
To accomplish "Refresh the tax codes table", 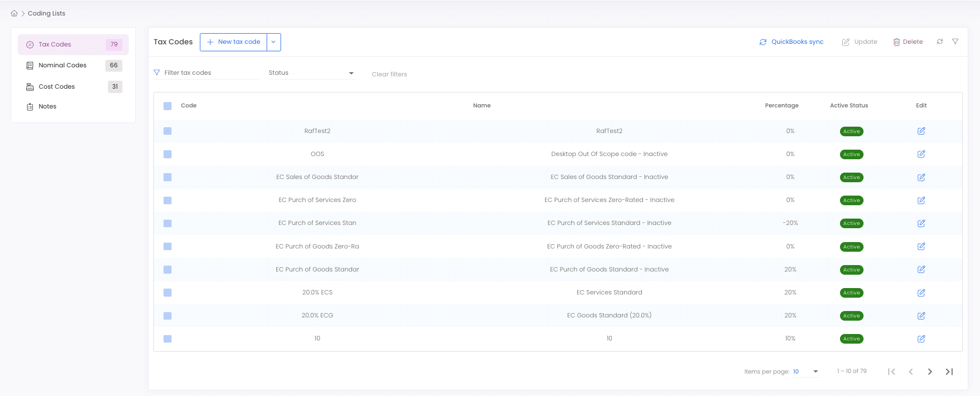I will [940, 42].
